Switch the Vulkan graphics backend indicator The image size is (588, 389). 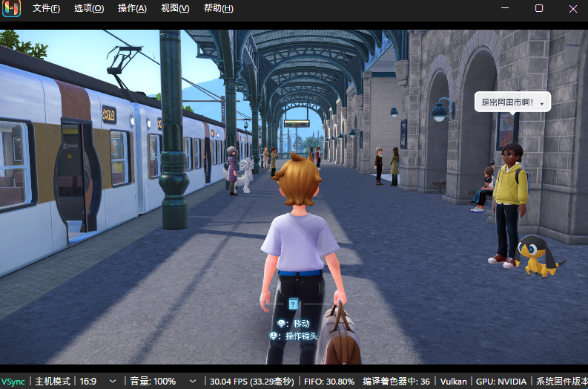click(453, 381)
